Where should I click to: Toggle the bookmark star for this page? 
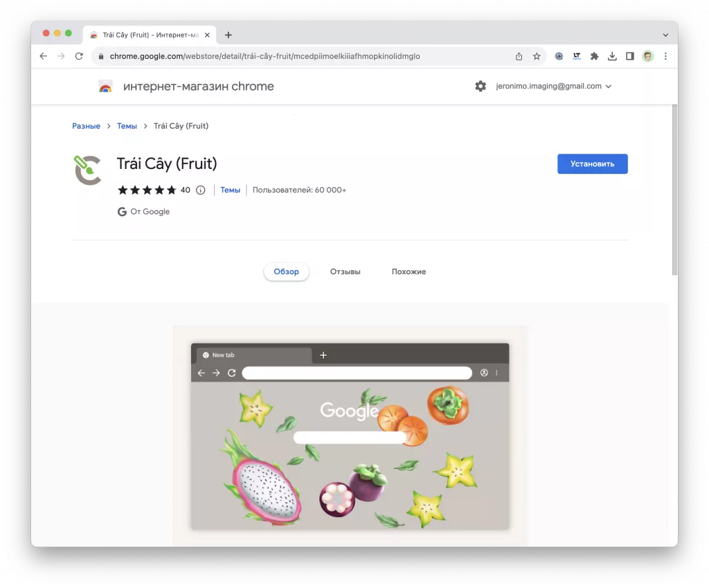pos(537,56)
